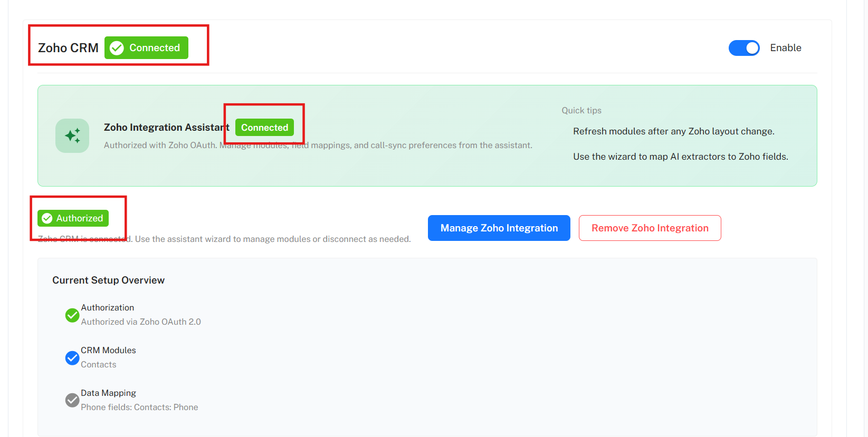Open Manage Zoho Integration
The image size is (868, 437).
point(499,228)
